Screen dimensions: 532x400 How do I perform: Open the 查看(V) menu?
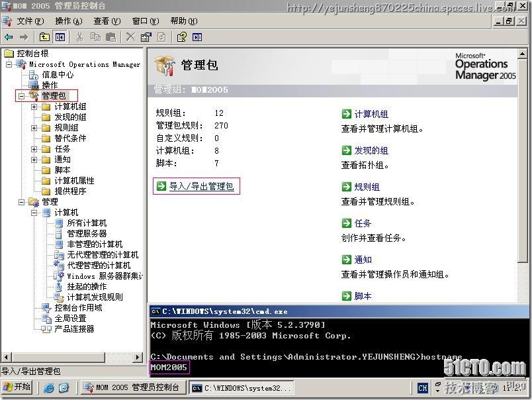click(x=107, y=21)
